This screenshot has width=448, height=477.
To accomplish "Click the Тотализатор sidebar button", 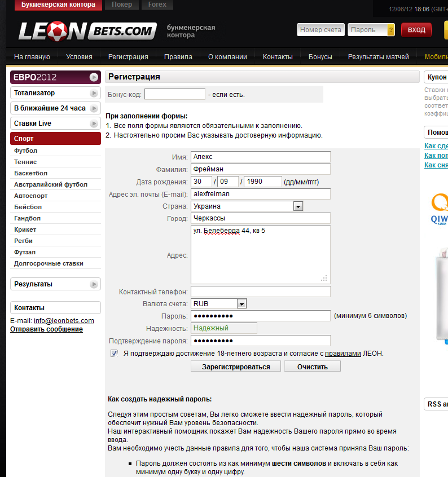I will 55,93.
